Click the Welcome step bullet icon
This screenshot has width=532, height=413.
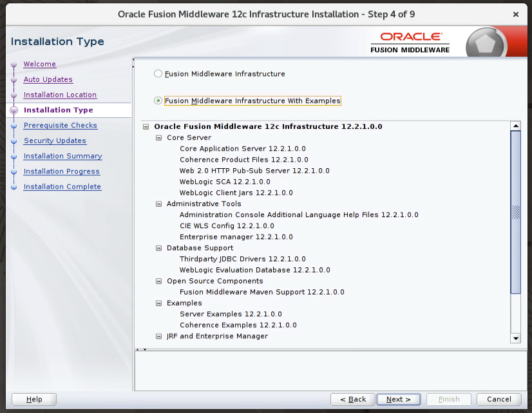(14, 64)
